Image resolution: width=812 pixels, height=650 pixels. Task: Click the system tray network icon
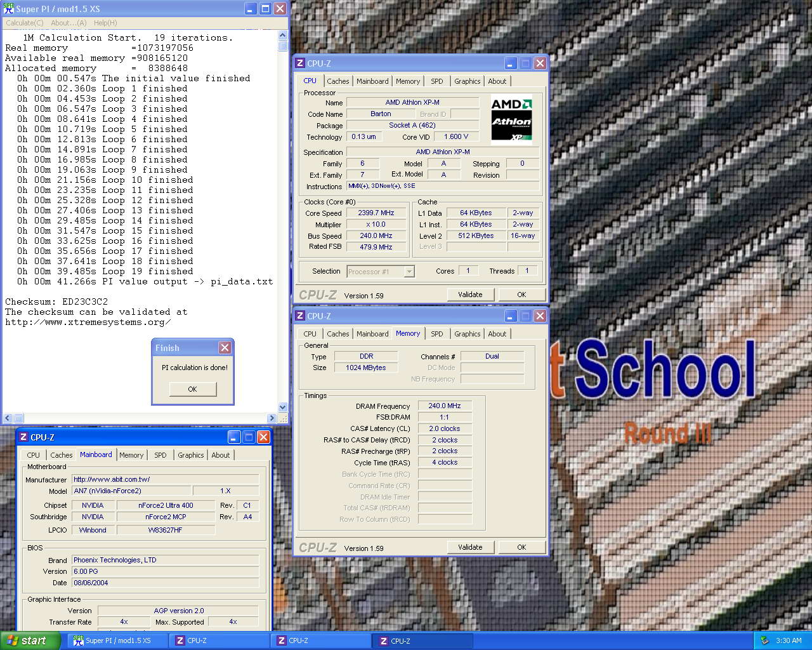[x=764, y=640]
